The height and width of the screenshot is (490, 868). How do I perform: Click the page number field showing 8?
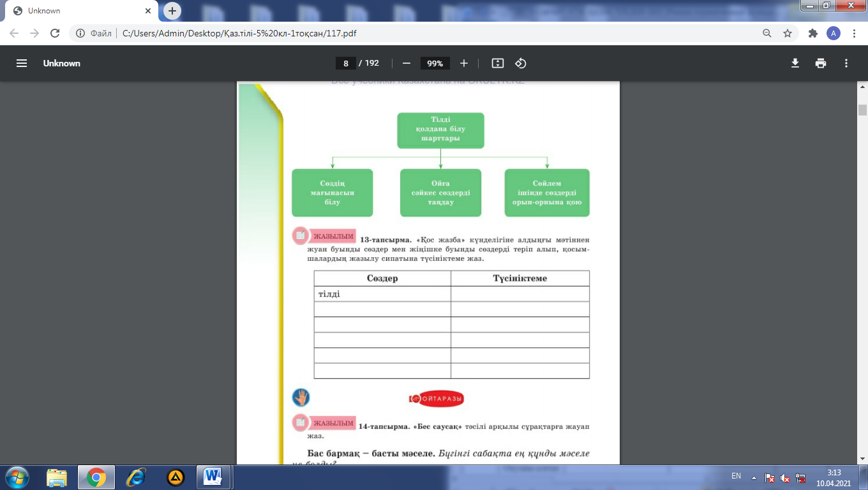pyautogui.click(x=345, y=63)
